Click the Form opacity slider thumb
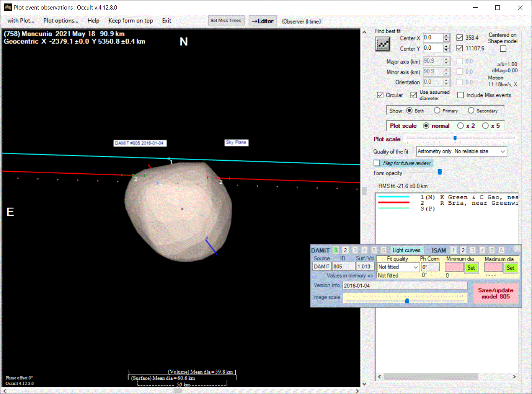Viewport: 532px width, 394px height. (440, 172)
